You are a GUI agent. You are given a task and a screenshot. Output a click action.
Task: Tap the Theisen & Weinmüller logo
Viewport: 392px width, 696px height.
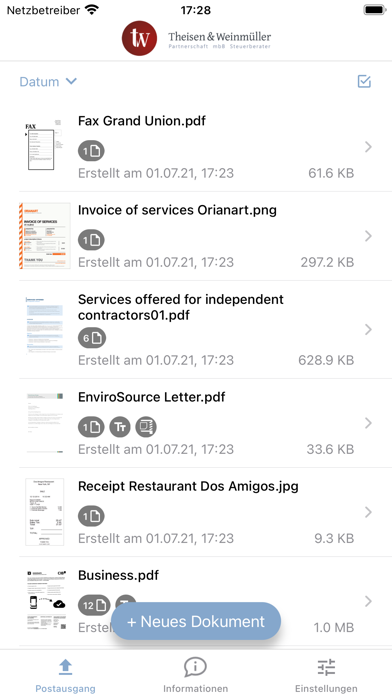(x=196, y=38)
